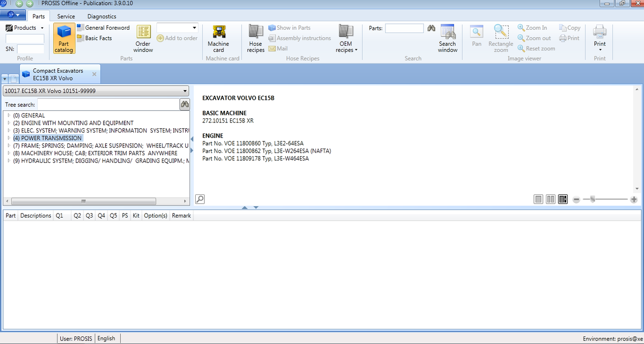This screenshot has width=644, height=344.
Task: Click the Option(s) column header
Action: [155, 216]
